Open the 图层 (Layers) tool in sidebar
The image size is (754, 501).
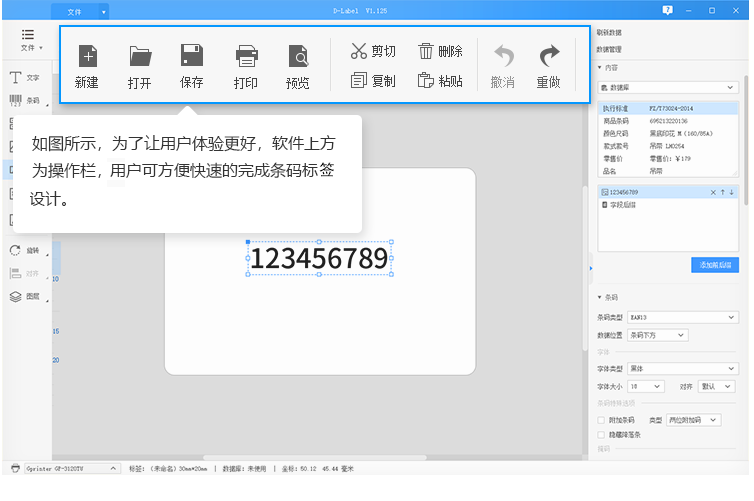pyautogui.click(x=25, y=297)
